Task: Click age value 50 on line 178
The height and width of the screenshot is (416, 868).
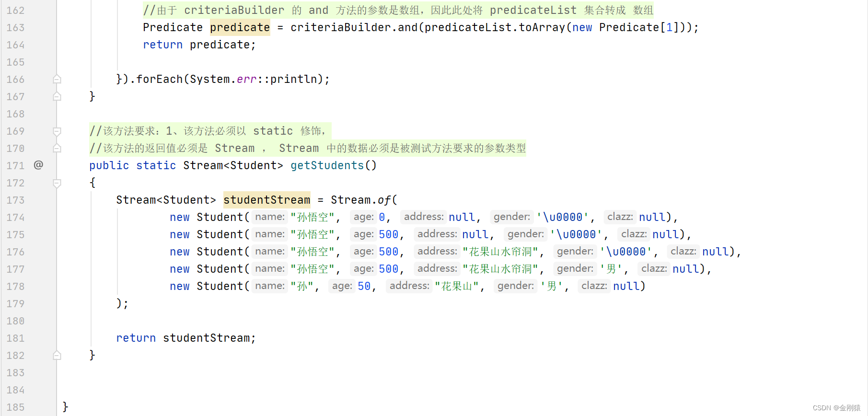Action: click(x=364, y=286)
